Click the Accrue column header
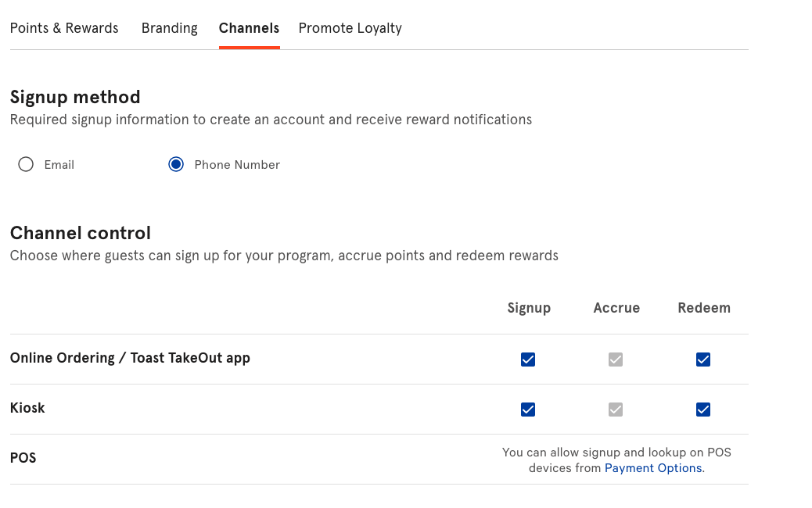The height and width of the screenshot is (508, 812). pos(616,307)
